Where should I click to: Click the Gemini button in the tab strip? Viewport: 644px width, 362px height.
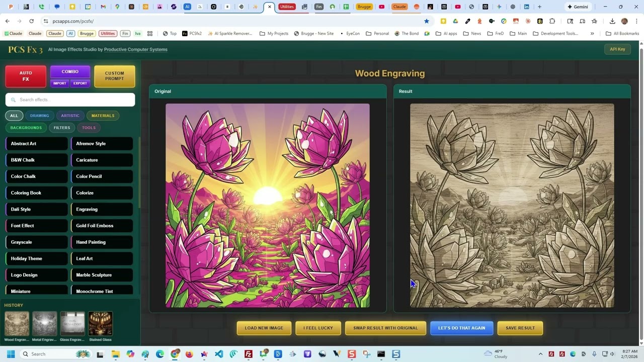pyautogui.click(x=577, y=7)
